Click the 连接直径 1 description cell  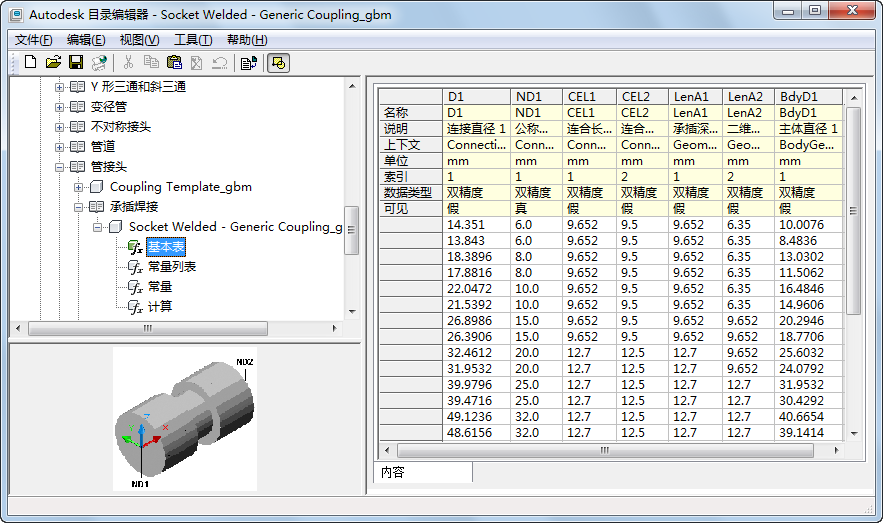click(x=476, y=128)
